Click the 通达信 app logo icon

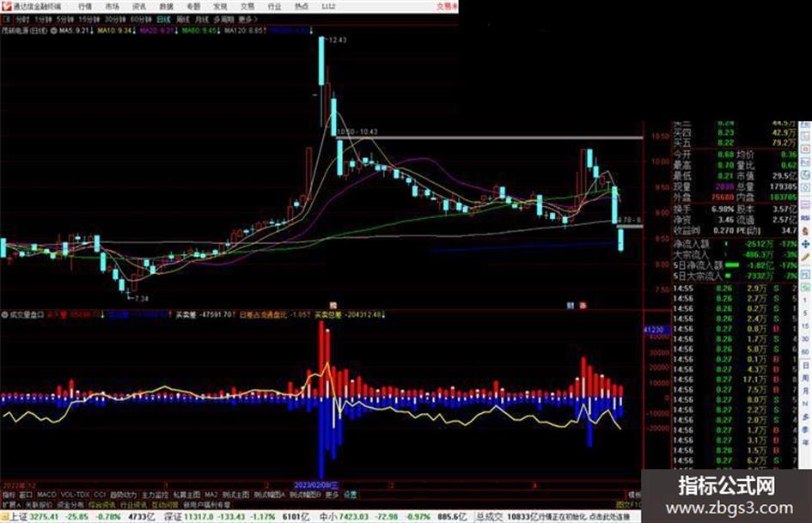6,7
